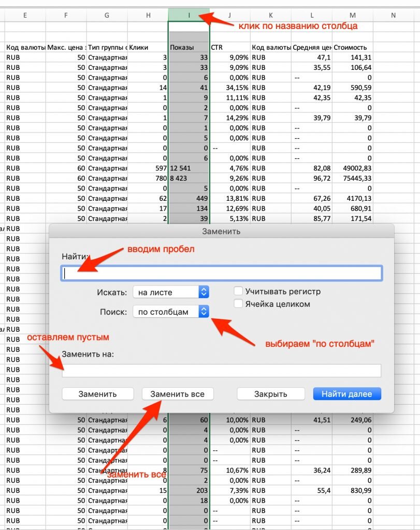Click the "Найти далее" button

click(x=347, y=393)
